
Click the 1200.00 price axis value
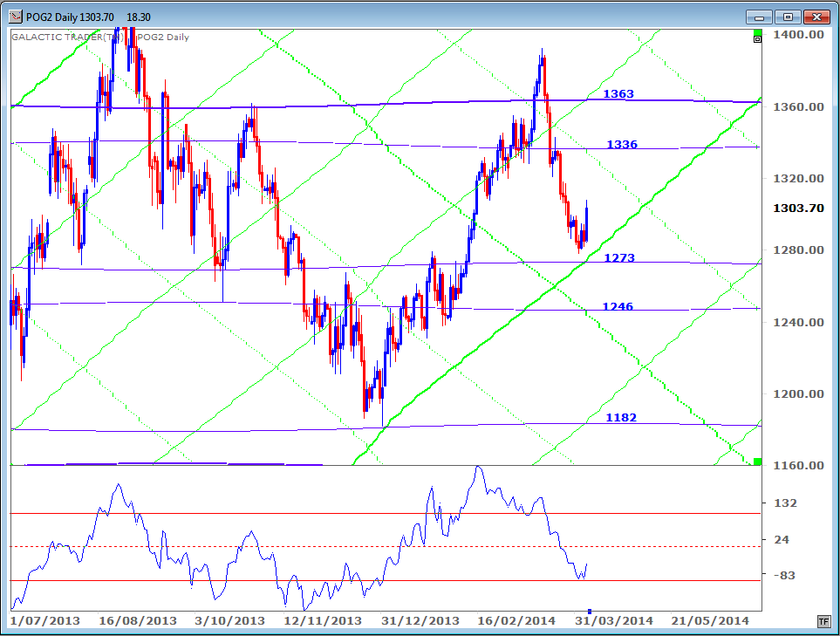tap(799, 393)
